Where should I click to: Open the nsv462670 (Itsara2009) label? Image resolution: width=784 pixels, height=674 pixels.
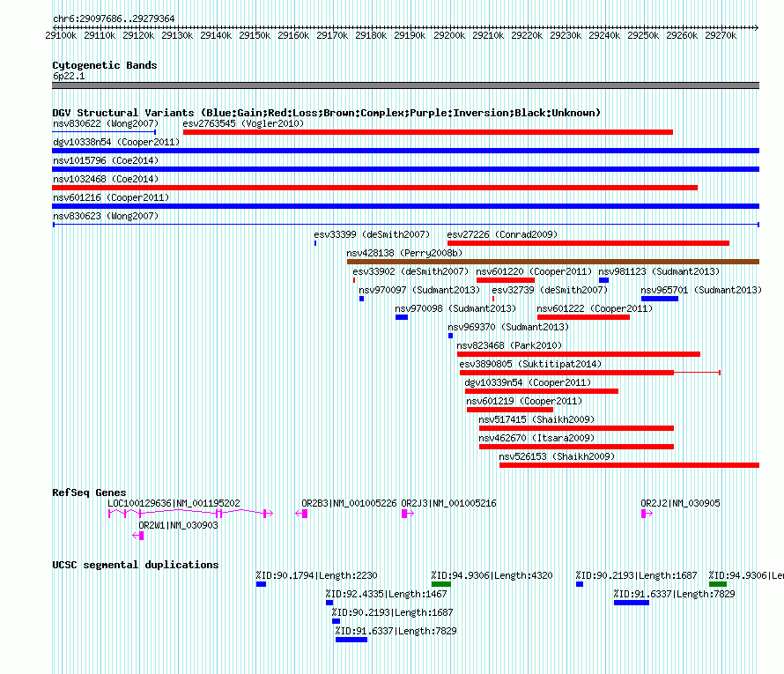point(536,438)
